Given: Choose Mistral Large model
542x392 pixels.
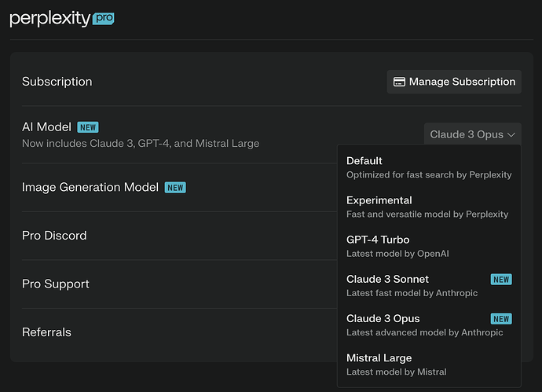Looking at the screenshot, I should pos(428,364).
